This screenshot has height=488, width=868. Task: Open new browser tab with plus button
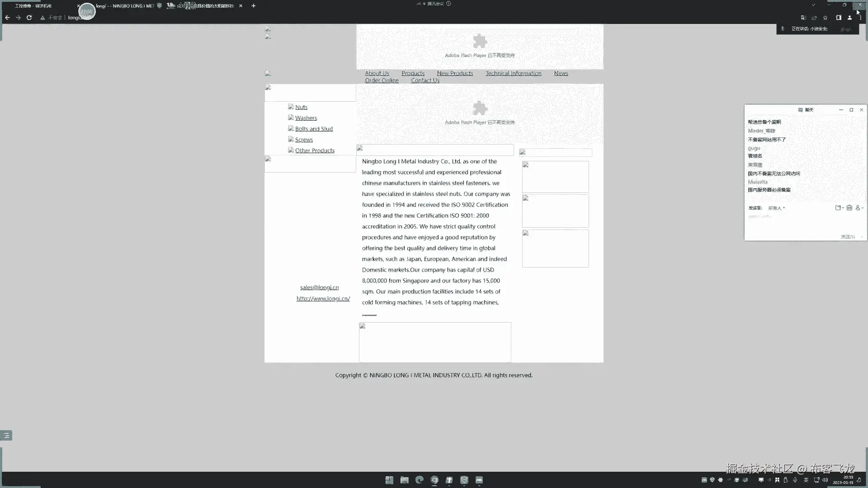coord(254,6)
